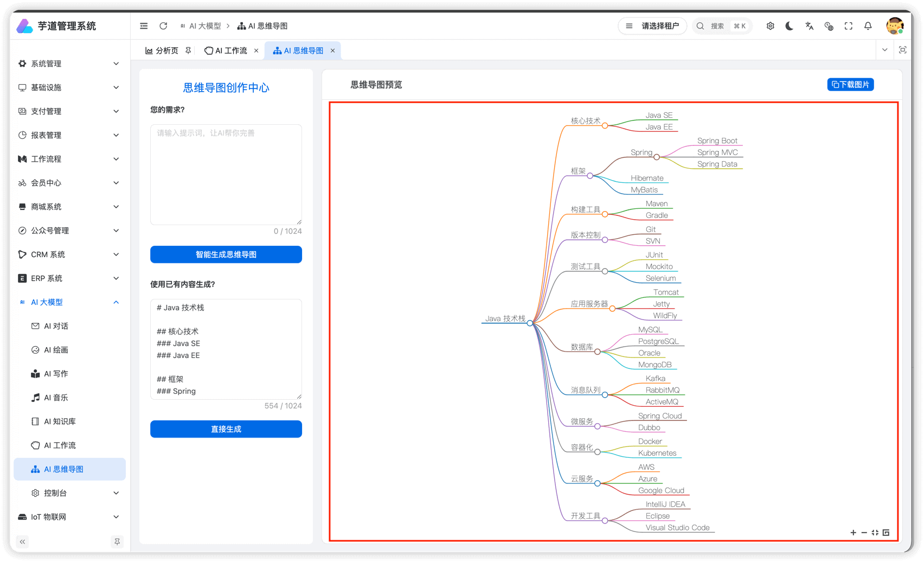This screenshot has height=562, width=924.
Task: Collapse the sidebar with the double-arrow toggle
Action: 22,541
